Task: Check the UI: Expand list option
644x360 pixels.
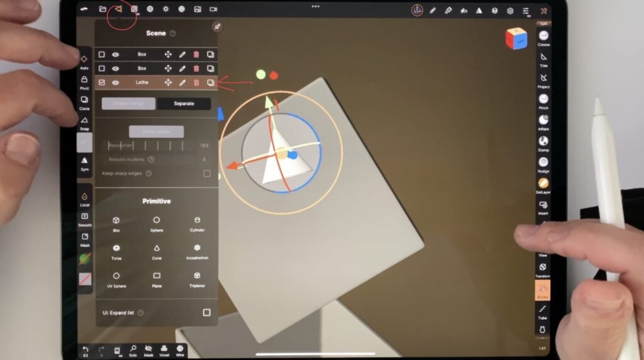Action: [206, 312]
